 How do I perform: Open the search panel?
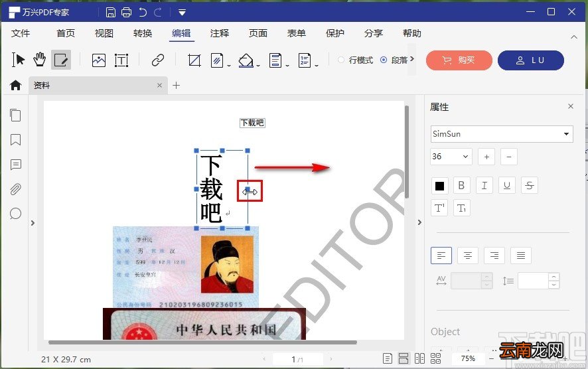point(15,214)
